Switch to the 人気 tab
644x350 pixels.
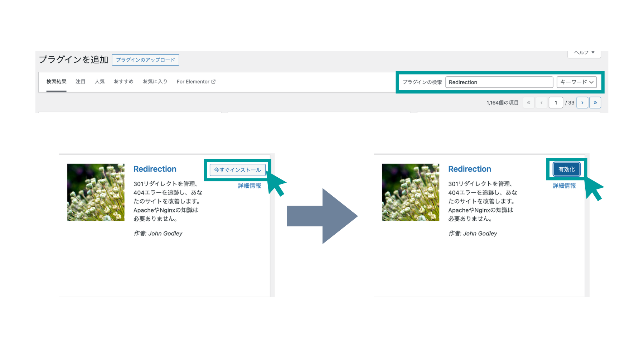pyautogui.click(x=100, y=82)
